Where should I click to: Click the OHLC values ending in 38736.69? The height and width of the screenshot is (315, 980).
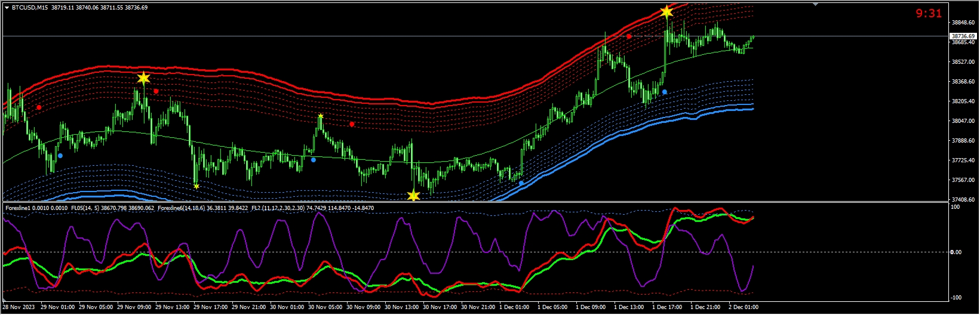100,8
